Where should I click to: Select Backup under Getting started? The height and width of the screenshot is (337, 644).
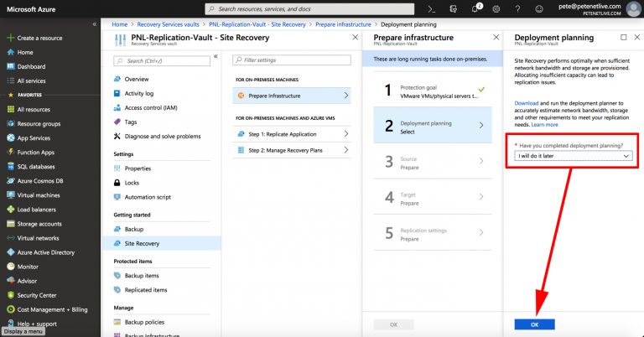(x=134, y=230)
